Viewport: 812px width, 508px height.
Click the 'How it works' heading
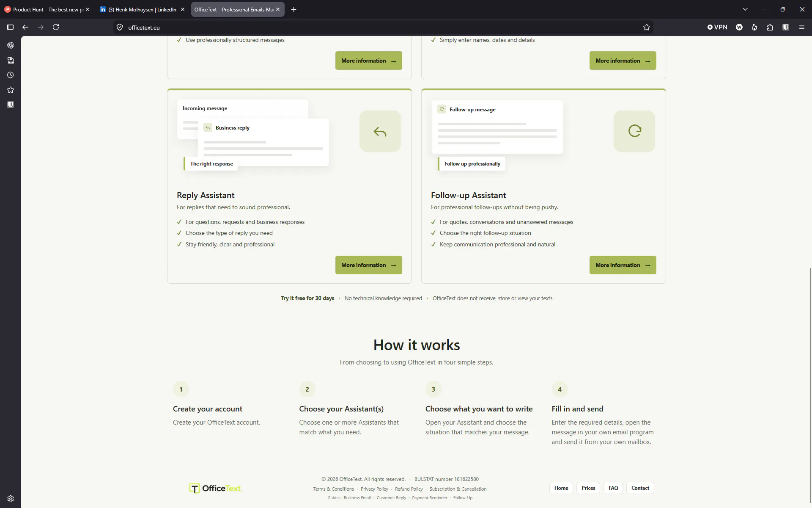[x=417, y=345]
